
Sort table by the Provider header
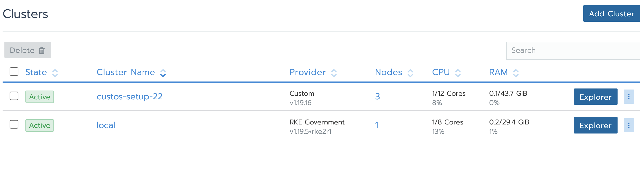coord(307,72)
